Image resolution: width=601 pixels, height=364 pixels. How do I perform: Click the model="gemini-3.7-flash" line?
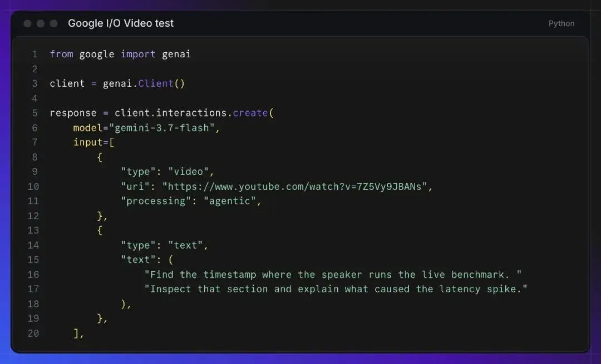pyautogui.click(x=147, y=128)
